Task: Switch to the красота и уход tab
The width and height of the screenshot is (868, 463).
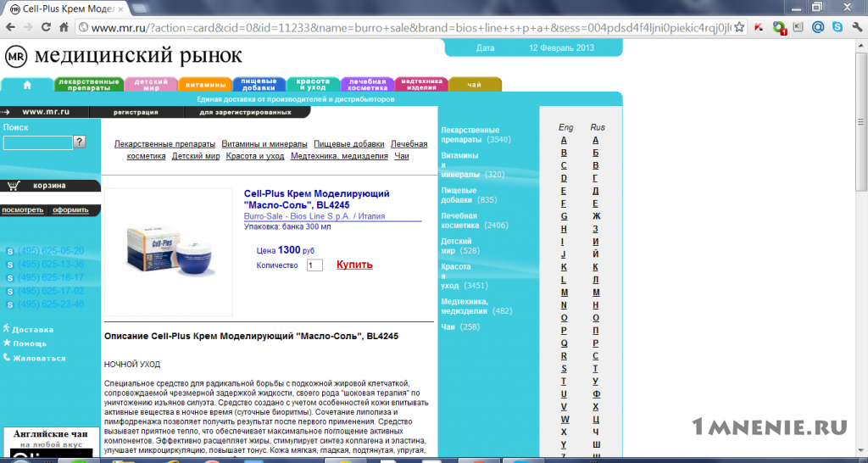Action: click(x=314, y=85)
